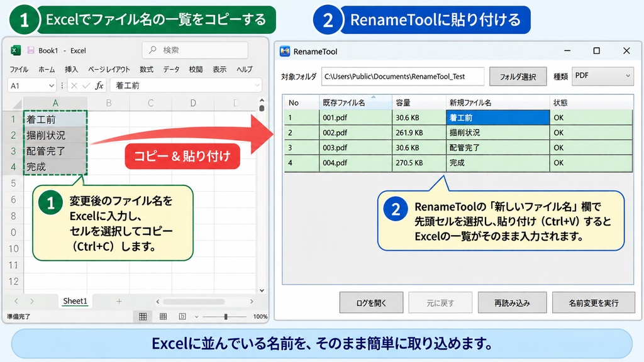Click the 名前変更を実行 button

[x=594, y=303]
